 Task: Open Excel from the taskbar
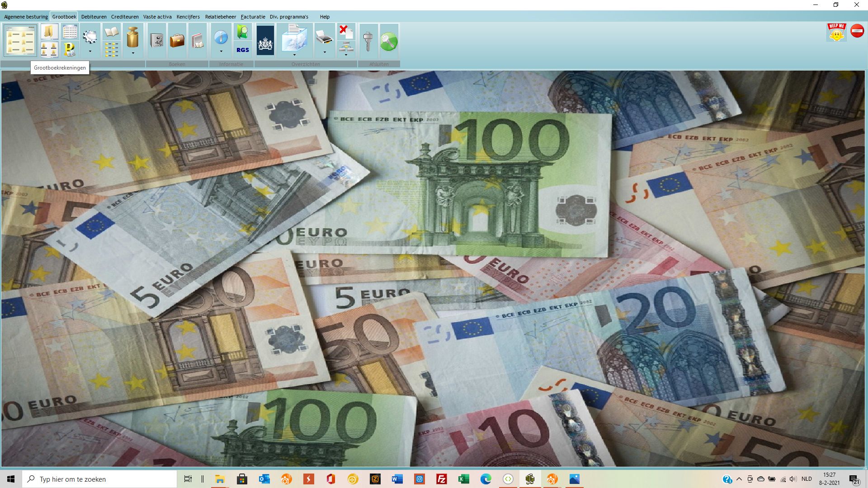[464, 479]
